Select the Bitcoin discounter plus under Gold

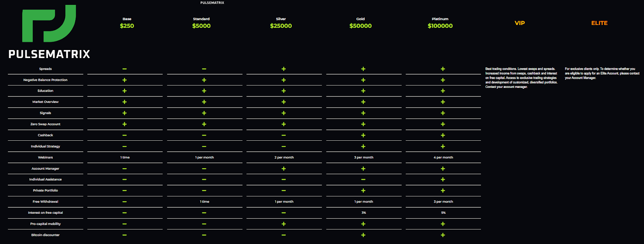(x=363, y=235)
